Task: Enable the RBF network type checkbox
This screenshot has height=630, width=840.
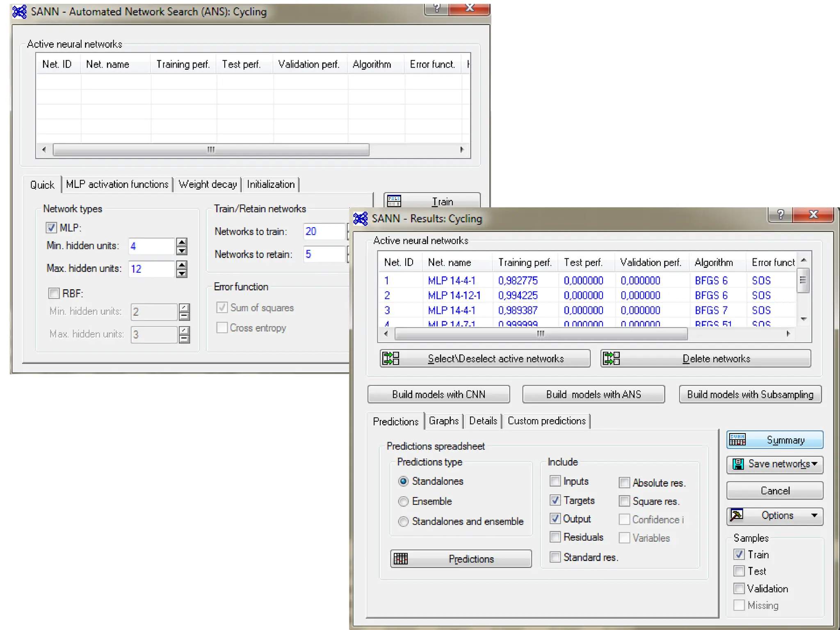Action: coord(54,293)
